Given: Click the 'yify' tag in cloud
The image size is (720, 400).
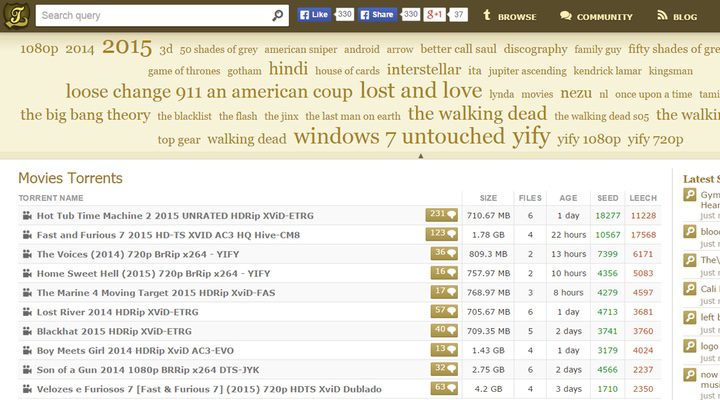Looking at the screenshot, I should pyautogui.click(x=531, y=136).
